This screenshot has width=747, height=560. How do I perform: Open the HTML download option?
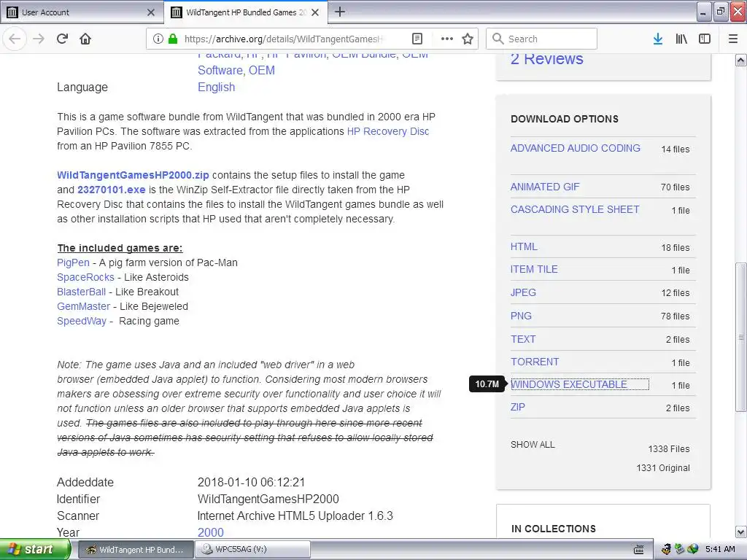pyautogui.click(x=524, y=246)
